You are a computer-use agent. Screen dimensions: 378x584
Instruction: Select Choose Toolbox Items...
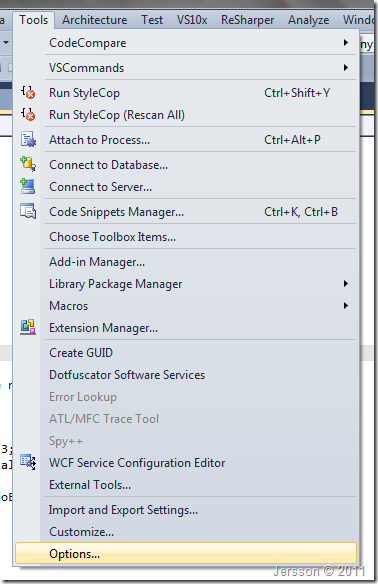pyautogui.click(x=186, y=237)
